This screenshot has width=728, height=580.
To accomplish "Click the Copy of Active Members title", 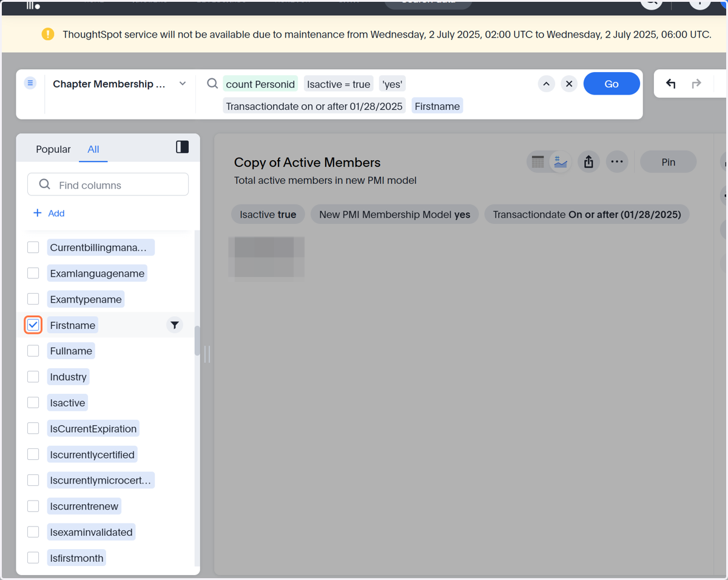I will coord(307,162).
